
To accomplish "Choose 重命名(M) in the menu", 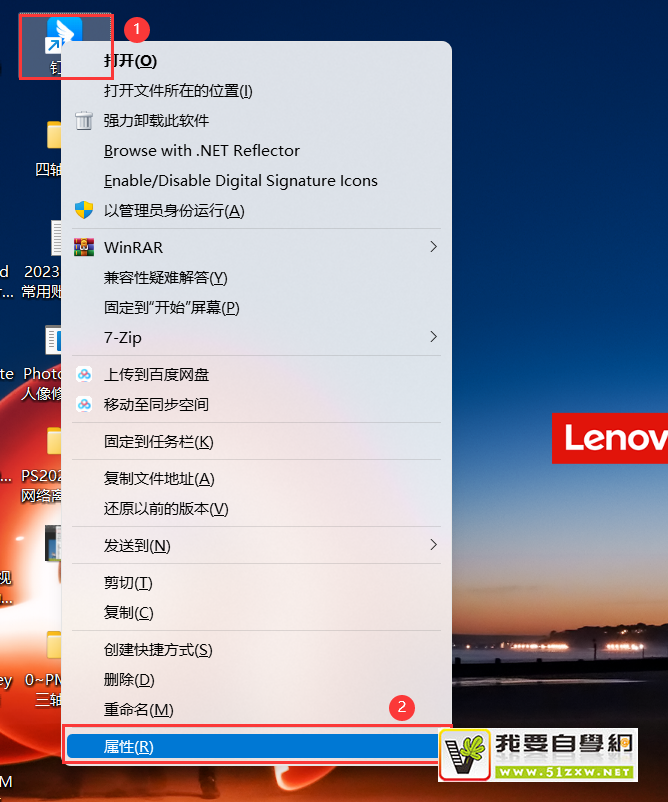I will (x=138, y=710).
